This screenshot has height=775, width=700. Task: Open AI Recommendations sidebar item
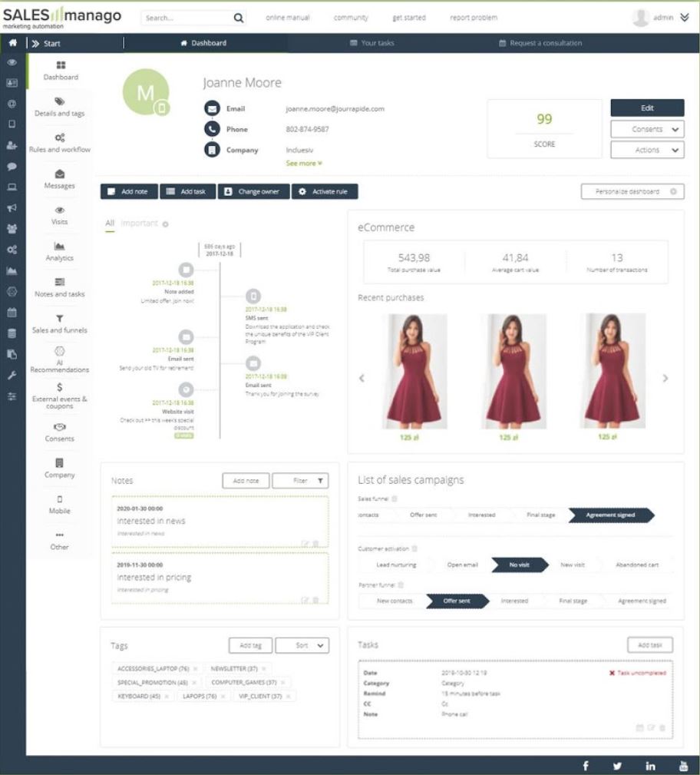coord(60,359)
